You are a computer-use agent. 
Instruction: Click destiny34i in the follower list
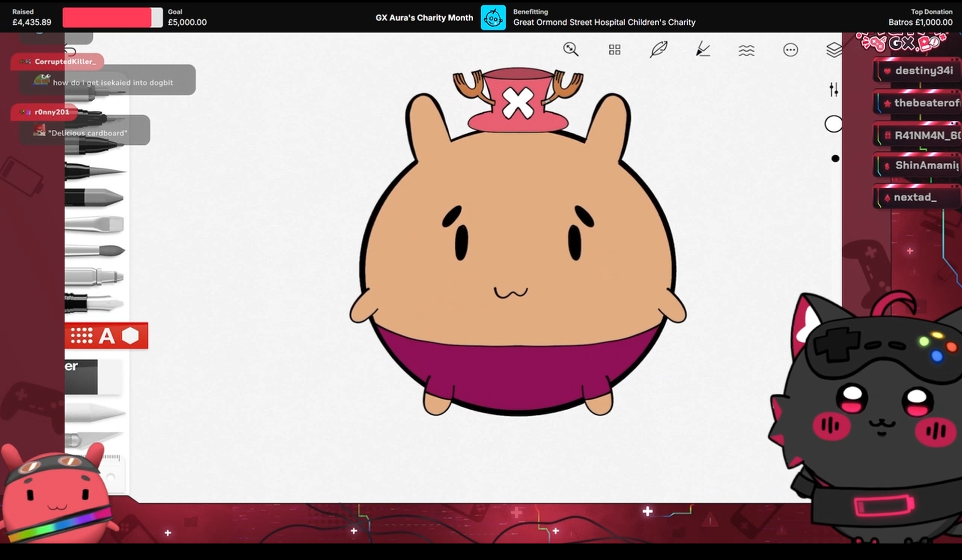point(918,71)
